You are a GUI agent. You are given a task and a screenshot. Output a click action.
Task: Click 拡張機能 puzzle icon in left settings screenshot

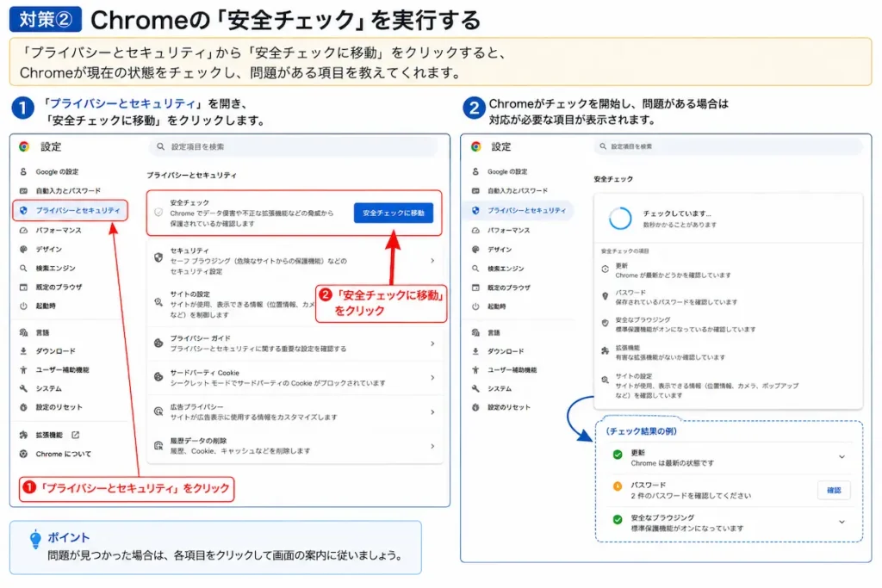tap(23, 435)
